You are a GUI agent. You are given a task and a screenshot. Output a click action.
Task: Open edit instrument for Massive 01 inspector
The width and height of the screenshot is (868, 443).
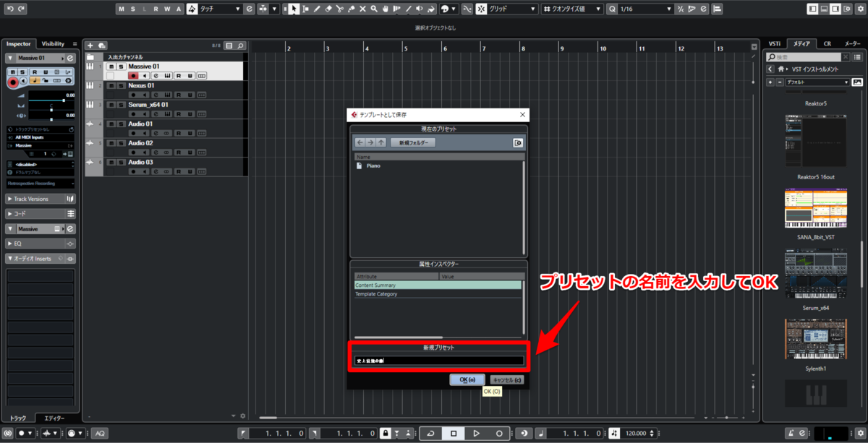[70, 58]
